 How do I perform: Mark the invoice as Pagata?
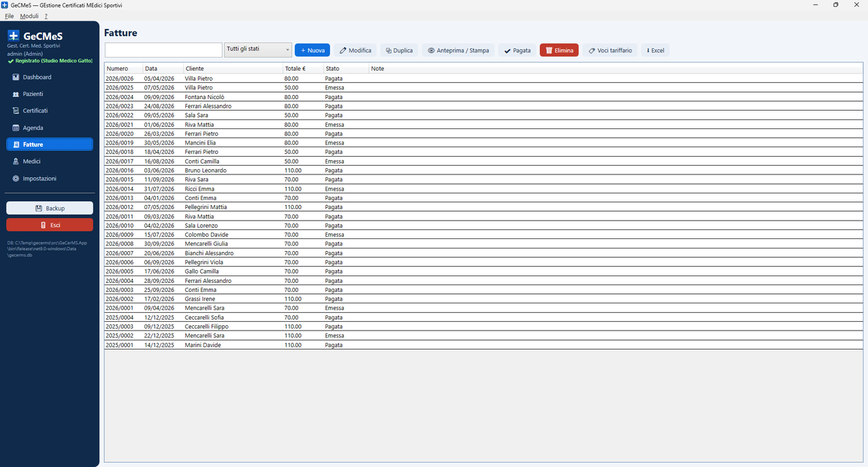pos(517,50)
